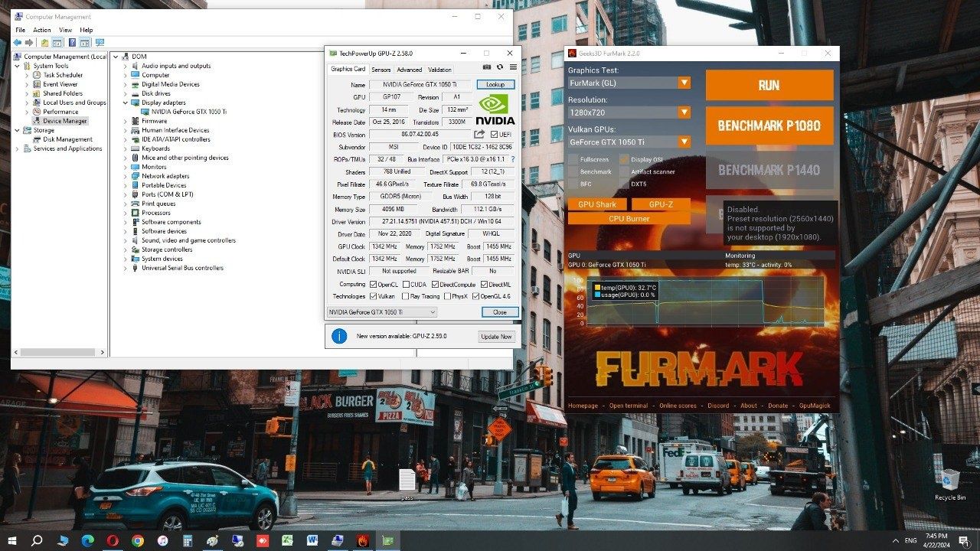Screen dimensions: 980x551
Task: Toggle the UEFI checkbox in GPU-Z
Action: 495,135
